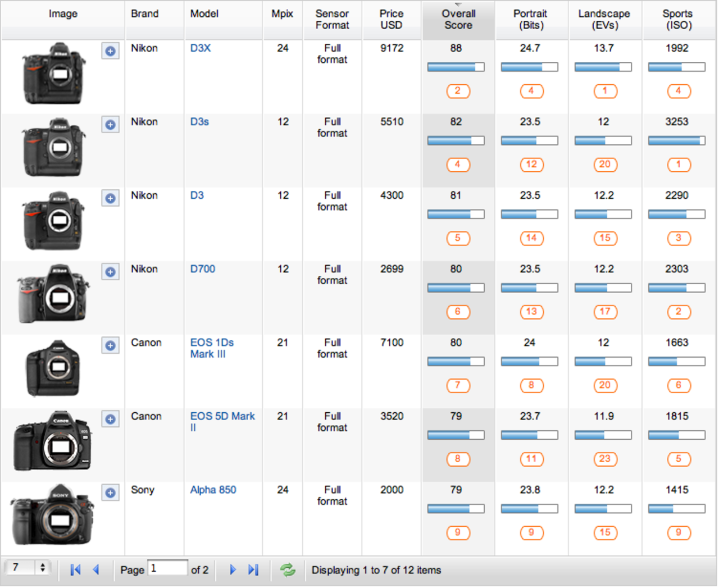Image resolution: width=719 pixels, height=588 pixels.
Task: Select the D3X portrait value 24.7
Action: point(530,48)
